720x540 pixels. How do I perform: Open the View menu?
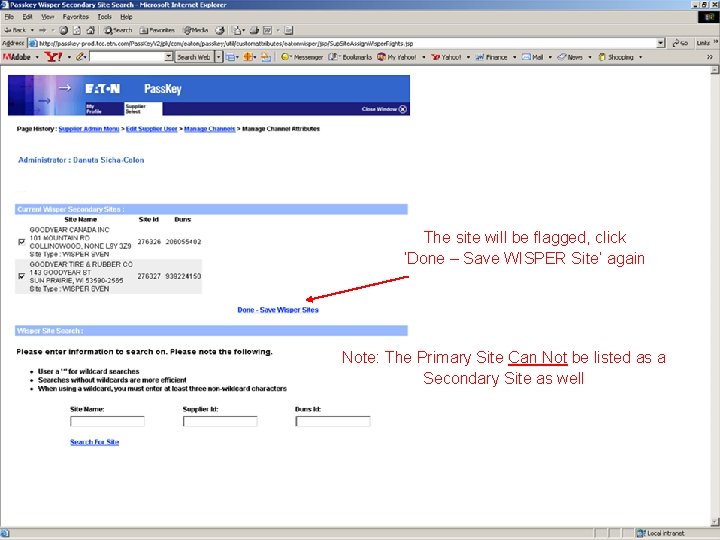[47, 17]
